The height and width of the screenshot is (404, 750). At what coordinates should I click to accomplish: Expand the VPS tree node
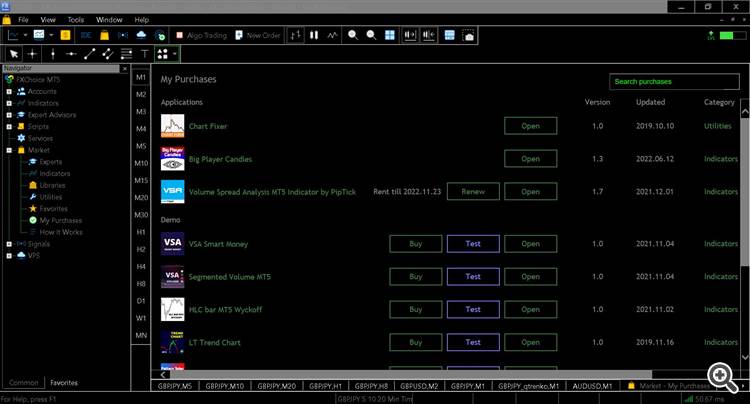pos(9,256)
